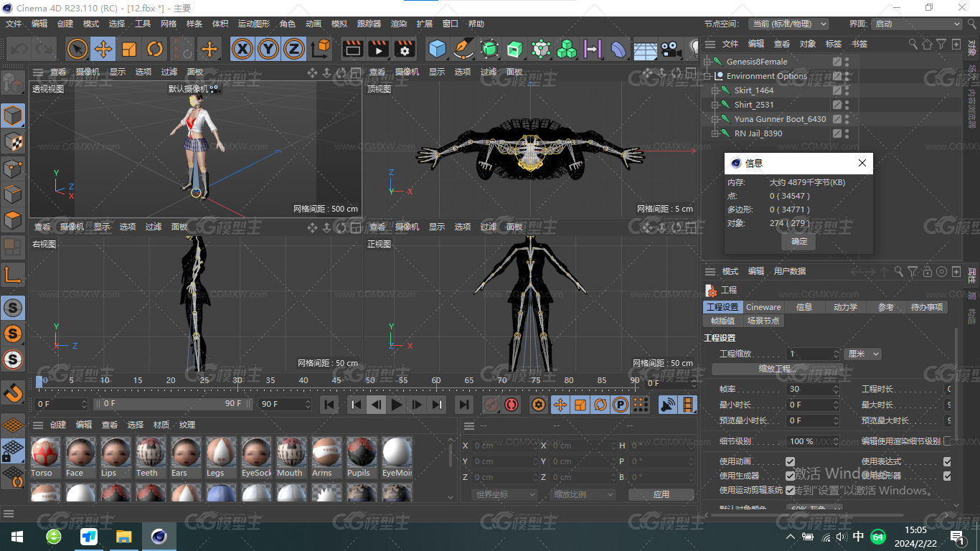
Task: Click frame 30 on timeline ruler
Action: [x=237, y=380]
